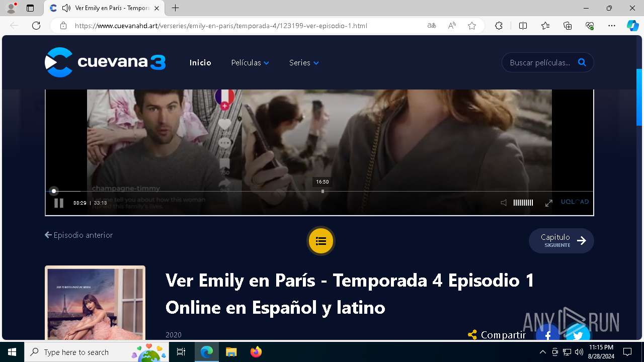Mute the video with the speaker icon
Viewport: 644px width, 362px height.
504,203
